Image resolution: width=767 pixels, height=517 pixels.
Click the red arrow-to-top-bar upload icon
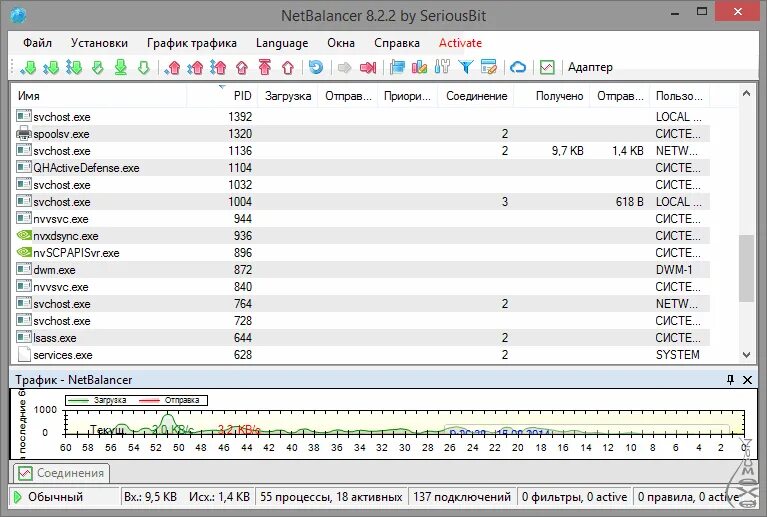(265, 67)
